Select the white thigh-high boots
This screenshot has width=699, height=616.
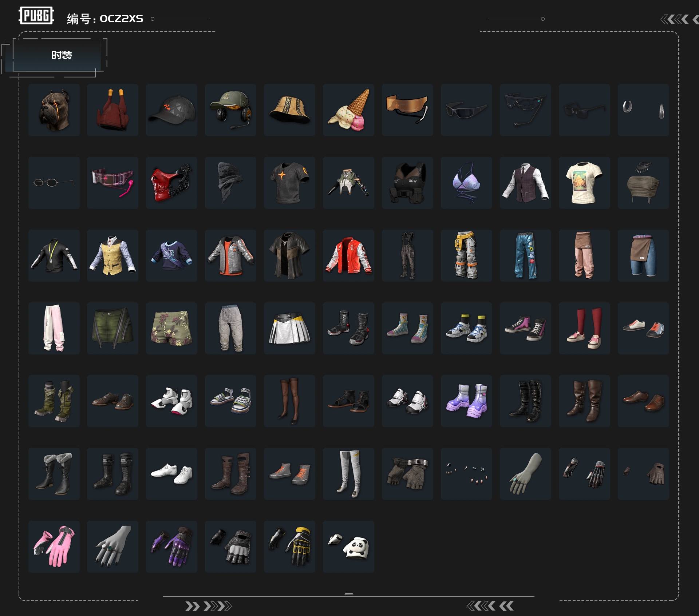(348, 474)
